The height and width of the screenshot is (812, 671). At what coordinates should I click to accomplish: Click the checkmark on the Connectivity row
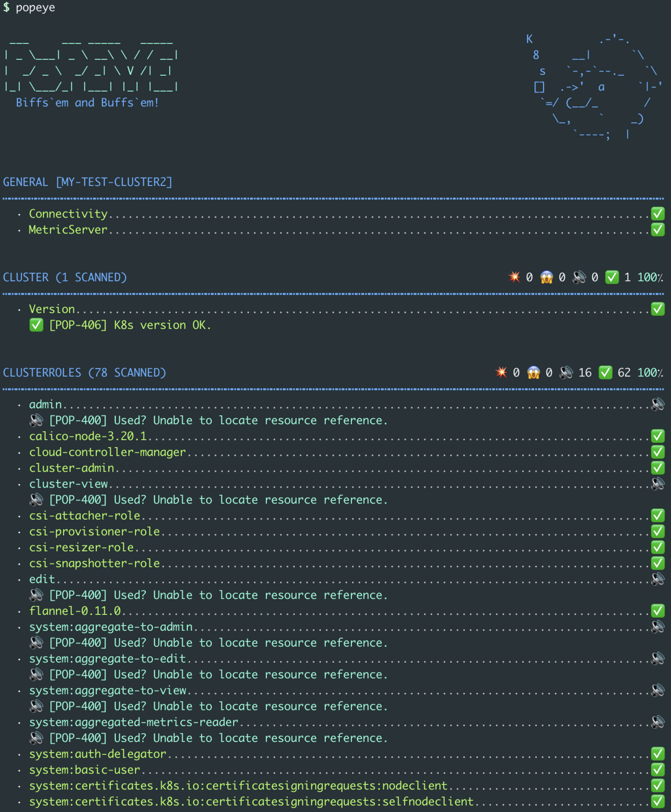658,214
